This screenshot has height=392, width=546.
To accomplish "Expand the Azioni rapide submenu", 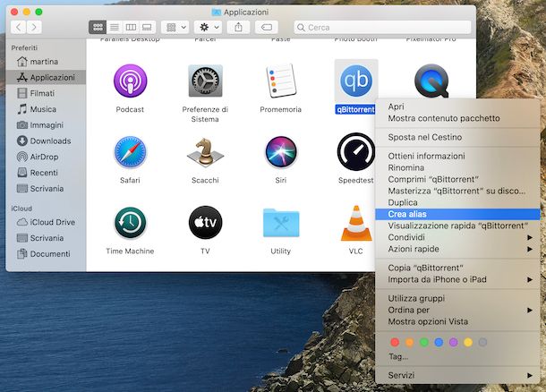I will point(457,249).
